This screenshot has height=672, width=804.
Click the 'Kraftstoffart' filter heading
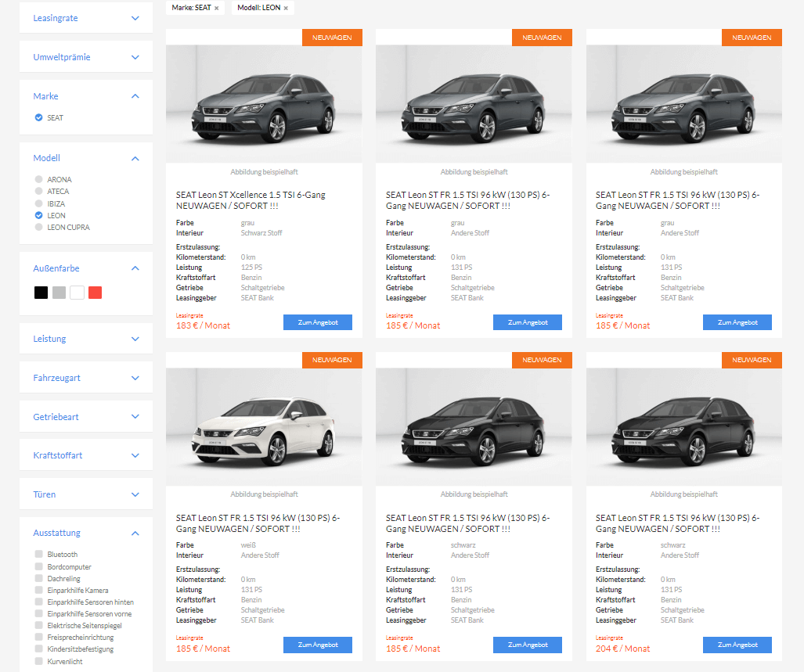[57, 455]
